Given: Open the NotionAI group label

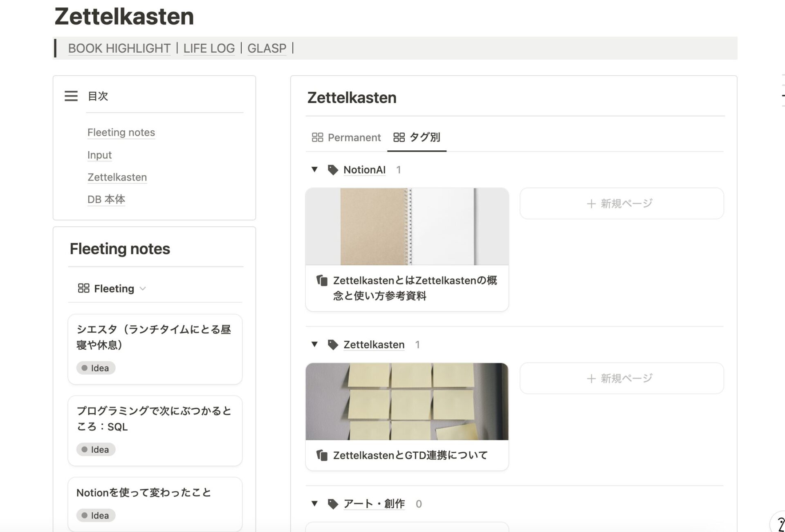Looking at the screenshot, I should pos(364,170).
